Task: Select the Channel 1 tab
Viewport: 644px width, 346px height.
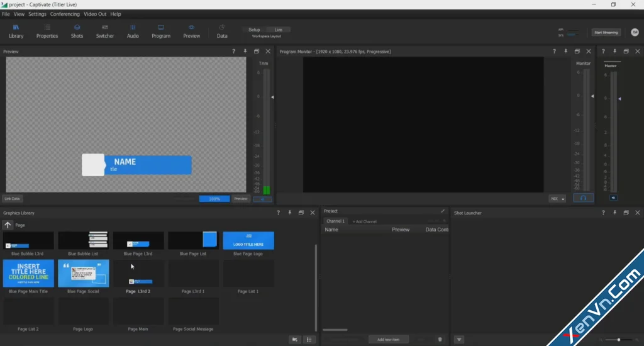Action: click(336, 221)
